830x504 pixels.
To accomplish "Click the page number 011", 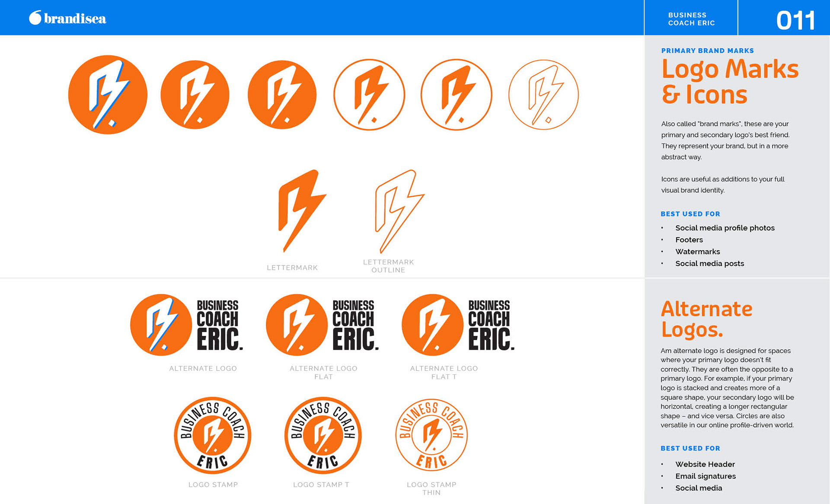I will tap(795, 20).
